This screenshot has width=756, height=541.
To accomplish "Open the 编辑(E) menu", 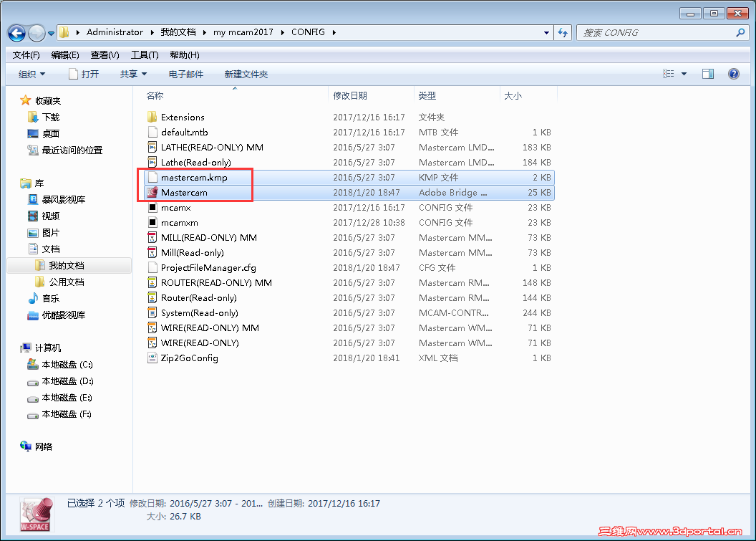I will click(65, 55).
